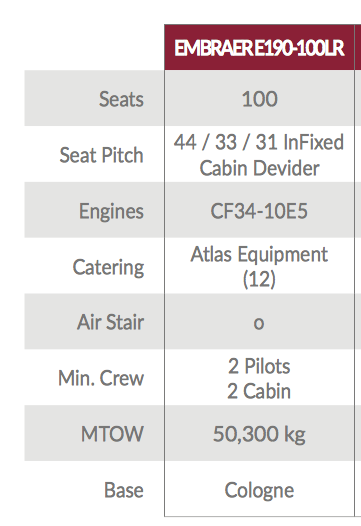The image size is (361, 526).
Task: Click the Base row label
Action: (x=123, y=490)
